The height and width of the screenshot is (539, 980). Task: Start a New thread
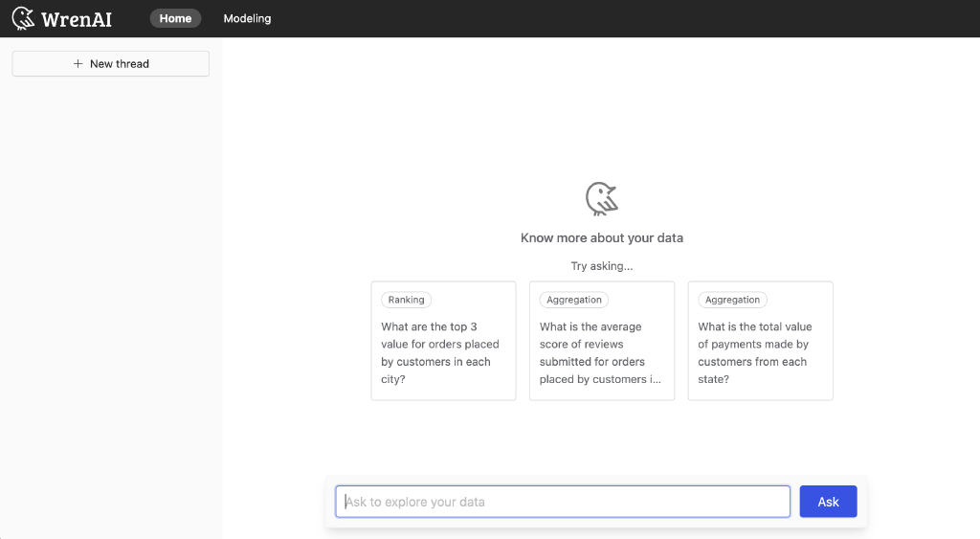[x=110, y=64]
